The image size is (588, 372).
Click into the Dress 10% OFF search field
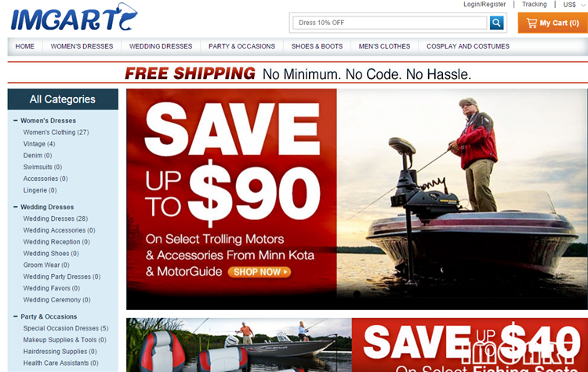pyautogui.click(x=390, y=23)
